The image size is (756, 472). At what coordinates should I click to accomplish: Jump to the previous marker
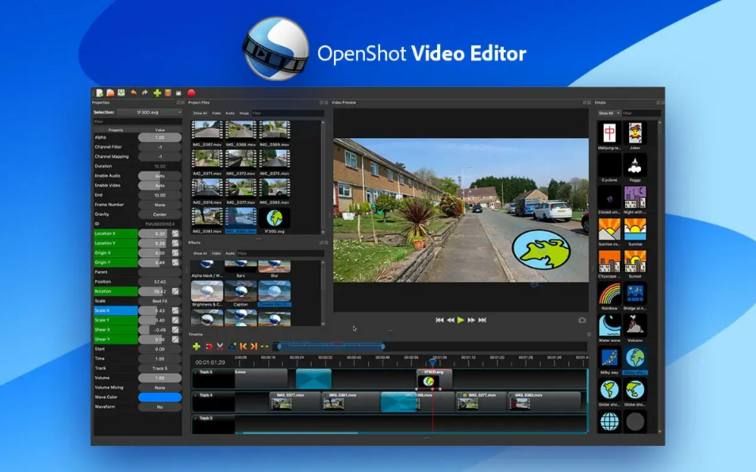[243, 346]
